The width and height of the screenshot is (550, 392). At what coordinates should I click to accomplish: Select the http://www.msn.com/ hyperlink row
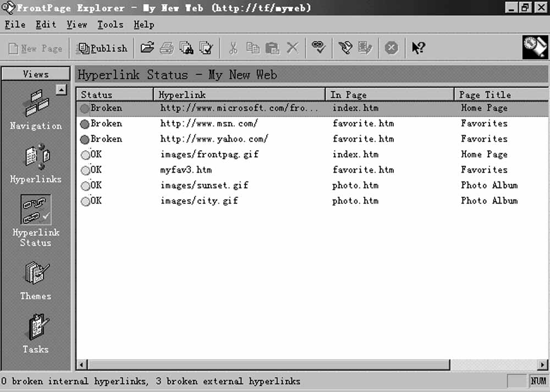pyautogui.click(x=312, y=123)
